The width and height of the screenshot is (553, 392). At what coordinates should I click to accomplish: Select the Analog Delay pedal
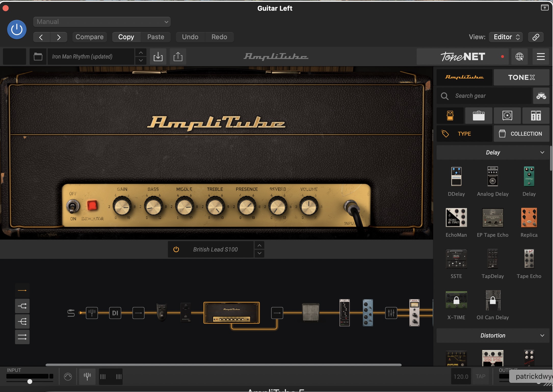(493, 176)
